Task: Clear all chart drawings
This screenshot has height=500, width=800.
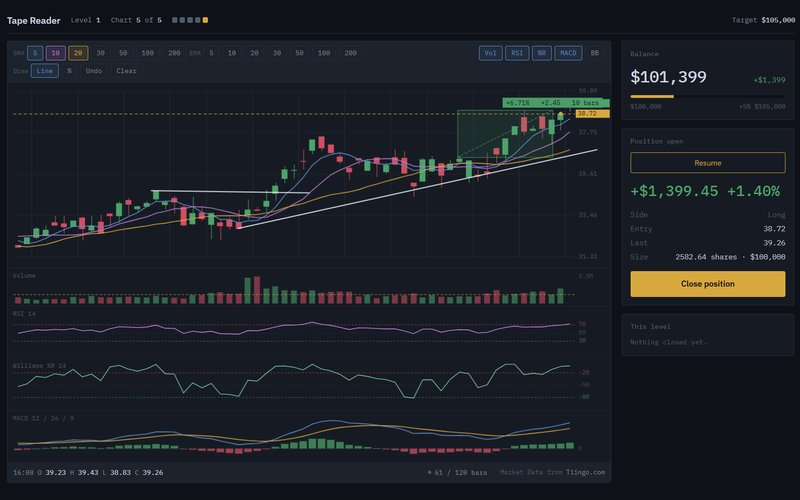Action: tap(126, 71)
